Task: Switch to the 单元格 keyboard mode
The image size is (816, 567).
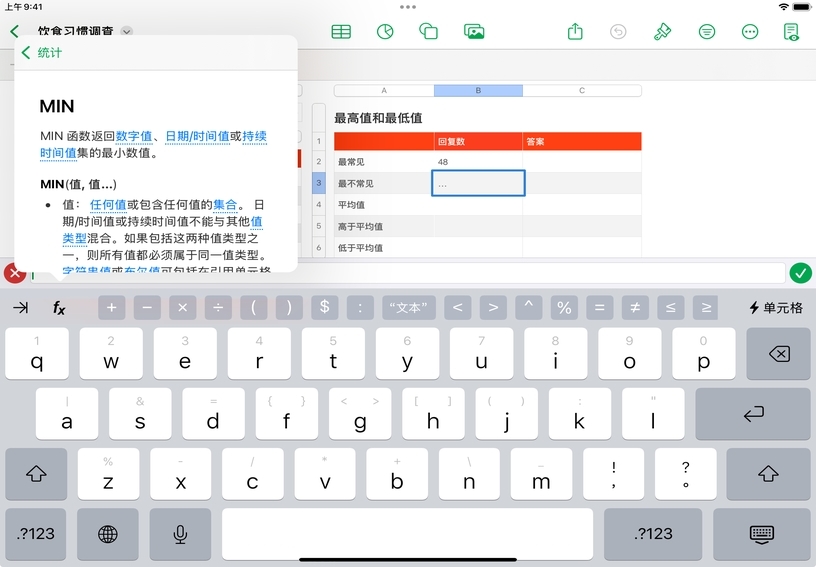Action: 776,308
